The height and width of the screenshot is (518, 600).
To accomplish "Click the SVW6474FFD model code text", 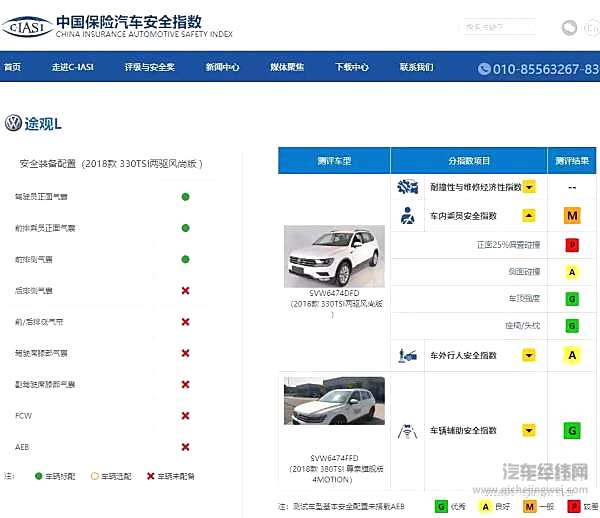I will click(334, 458).
